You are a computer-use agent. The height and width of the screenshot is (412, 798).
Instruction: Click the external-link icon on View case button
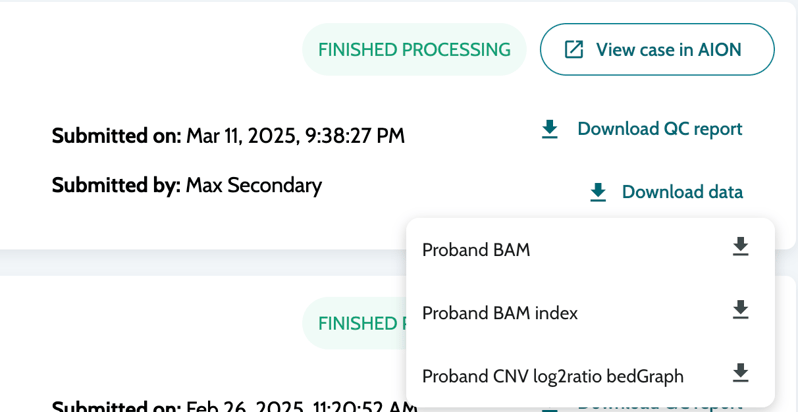(574, 49)
